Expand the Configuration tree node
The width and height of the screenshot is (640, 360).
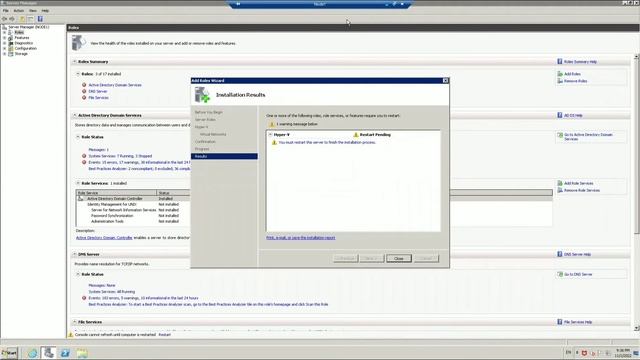point(4,48)
